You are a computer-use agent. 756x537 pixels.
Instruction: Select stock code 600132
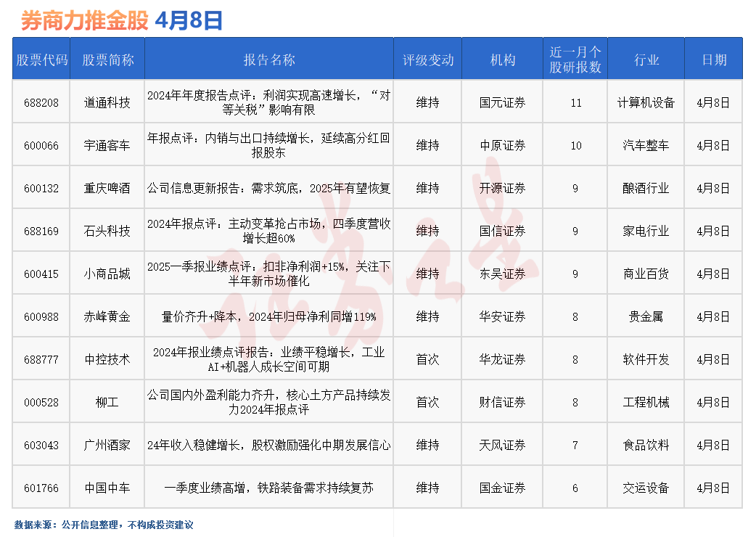coord(41,189)
